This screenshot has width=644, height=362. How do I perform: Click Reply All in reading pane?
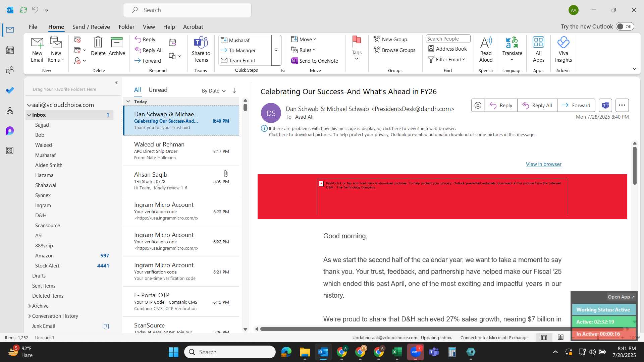(537, 105)
